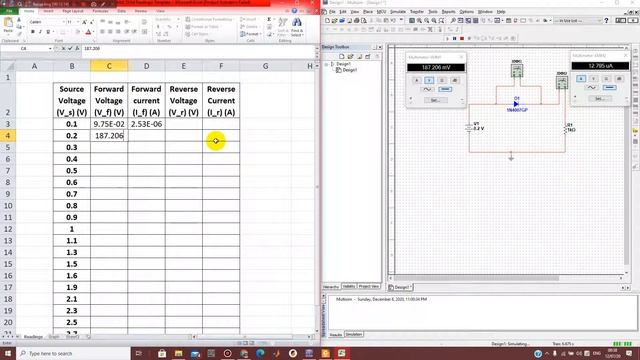This screenshot has height=360, width=640.
Task: Open the Excel font name dropdown
Action: (63, 22)
